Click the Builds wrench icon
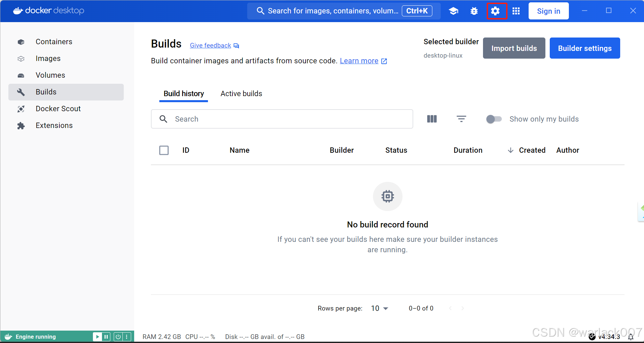Image resolution: width=644 pixels, height=343 pixels. click(x=21, y=92)
